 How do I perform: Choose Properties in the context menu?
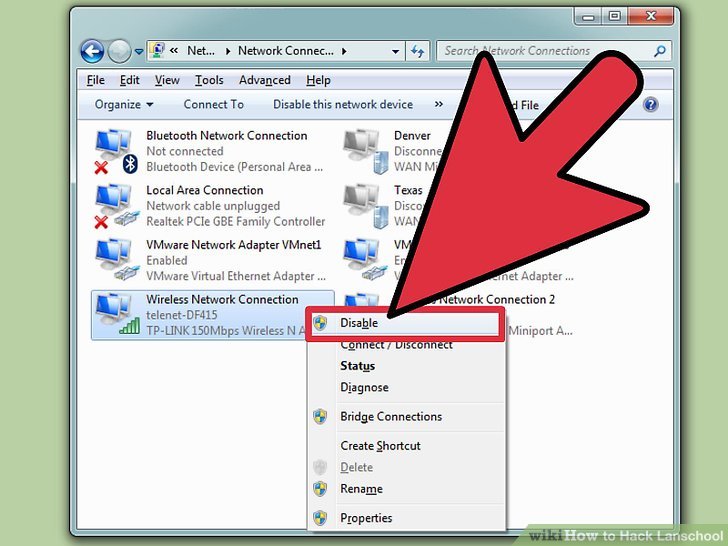click(366, 518)
